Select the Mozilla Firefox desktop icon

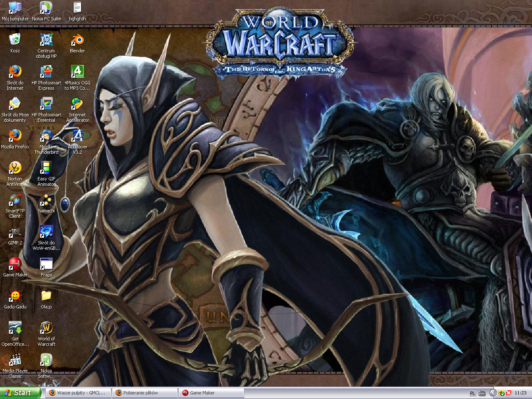coord(15,136)
